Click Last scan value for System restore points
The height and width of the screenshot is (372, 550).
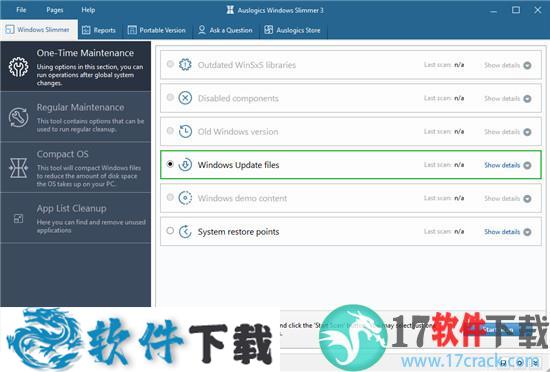(459, 231)
